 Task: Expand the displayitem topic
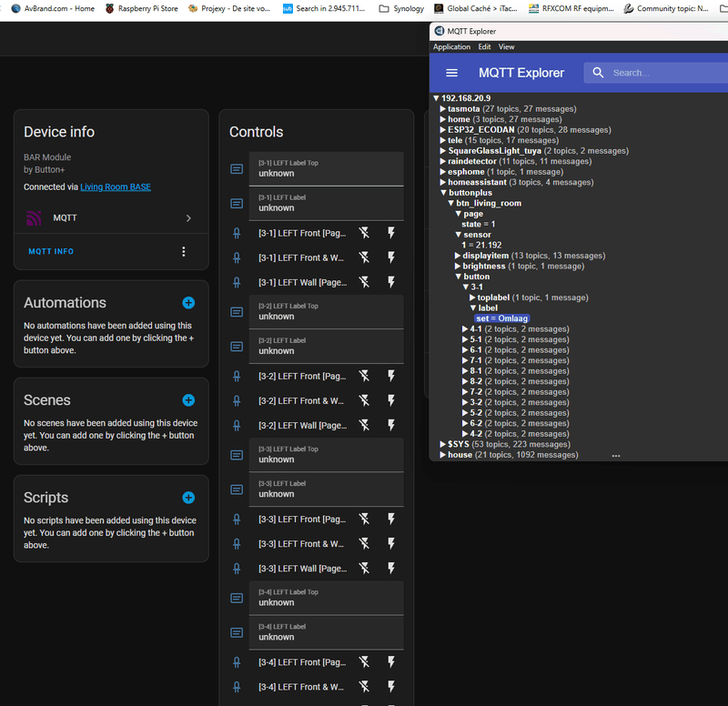(x=458, y=256)
